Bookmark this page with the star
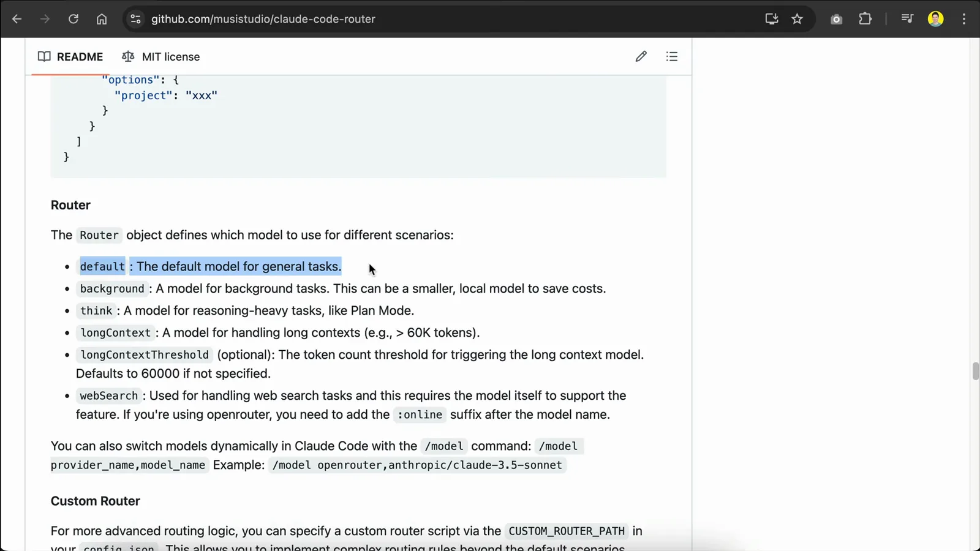 797,19
